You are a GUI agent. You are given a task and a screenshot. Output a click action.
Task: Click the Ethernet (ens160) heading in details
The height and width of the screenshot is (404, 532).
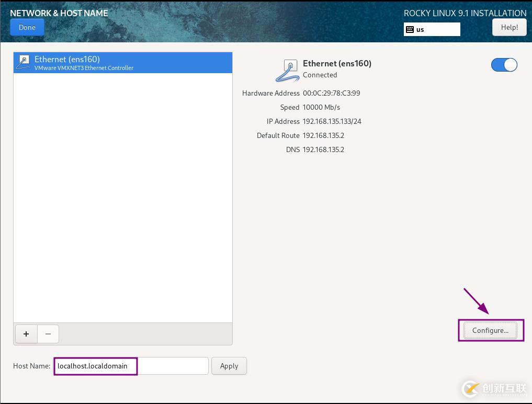pyautogui.click(x=337, y=63)
